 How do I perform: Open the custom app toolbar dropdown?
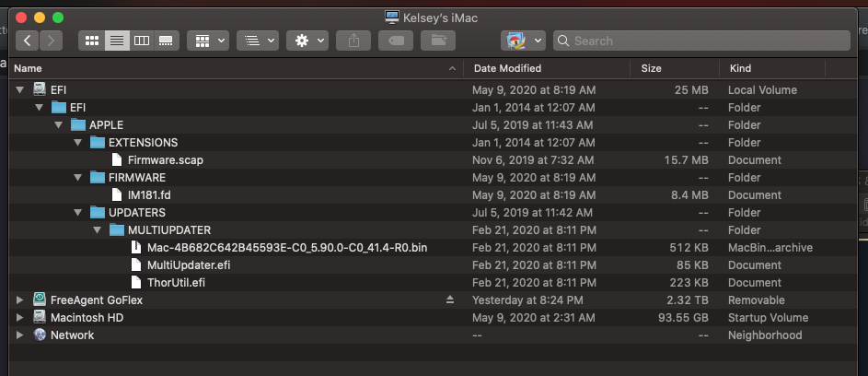coord(523,41)
